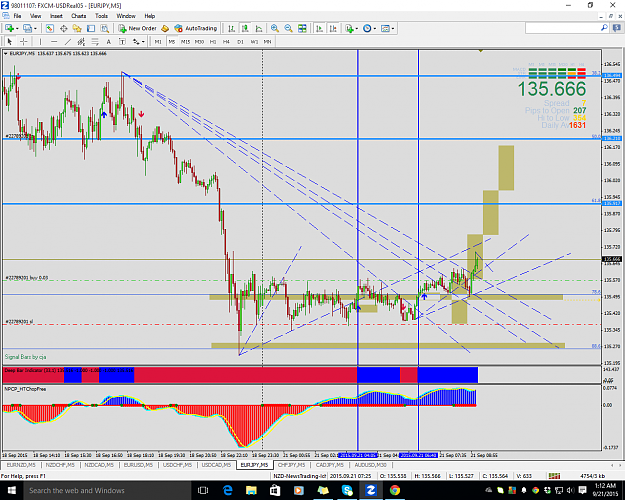Screen dimensions: 625x500
Task: Open the Data Window crosshair icon
Action: tap(63, 28)
